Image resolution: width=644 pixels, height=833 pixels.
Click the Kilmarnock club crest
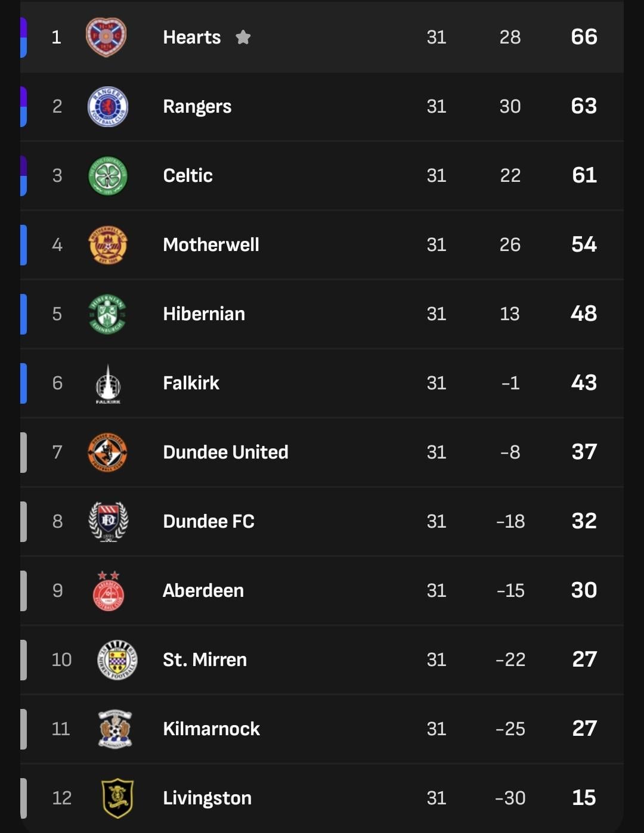pyautogui.click(x=115, y=729)
